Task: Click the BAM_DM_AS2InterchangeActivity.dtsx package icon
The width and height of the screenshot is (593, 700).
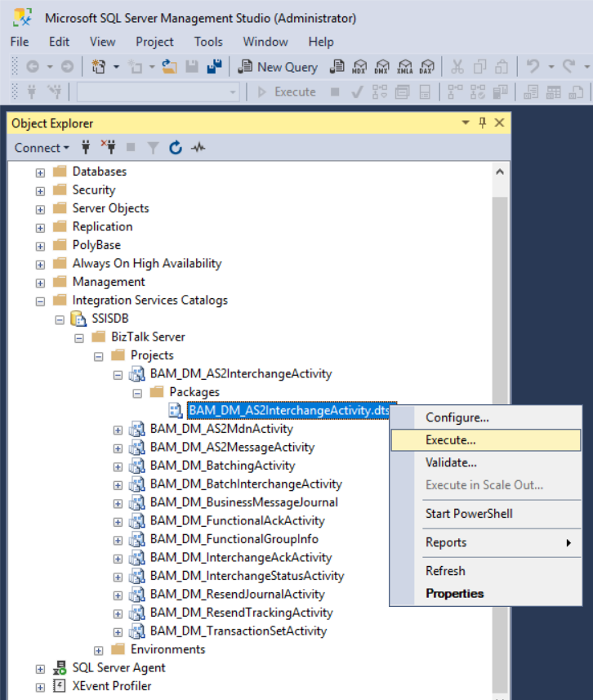Action: (176, 411)
